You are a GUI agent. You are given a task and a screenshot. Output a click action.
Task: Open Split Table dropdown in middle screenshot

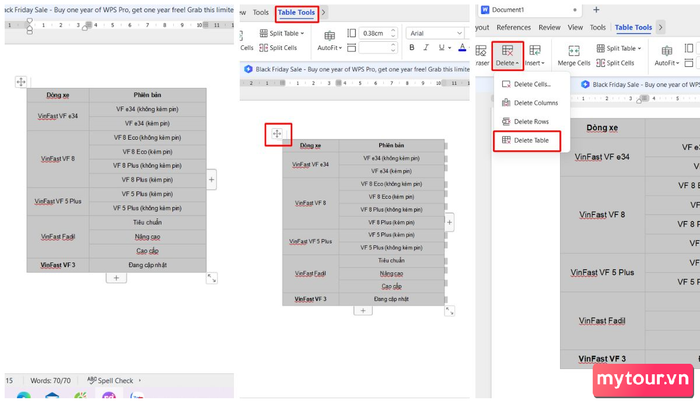282,33
